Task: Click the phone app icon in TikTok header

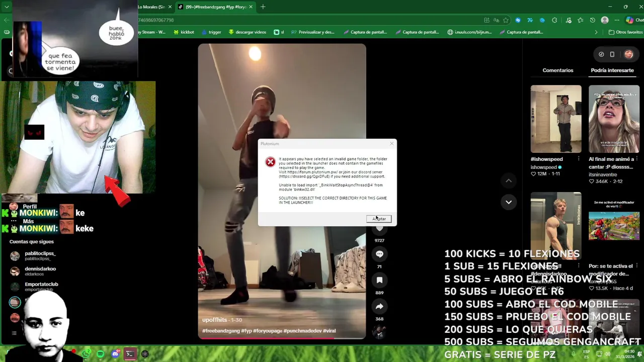Action: 612,54
